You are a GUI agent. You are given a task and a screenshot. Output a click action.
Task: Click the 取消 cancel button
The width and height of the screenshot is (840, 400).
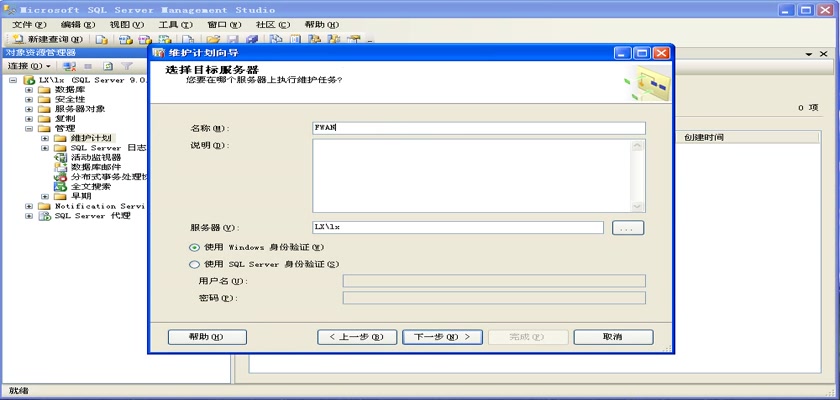click(613, 337)
